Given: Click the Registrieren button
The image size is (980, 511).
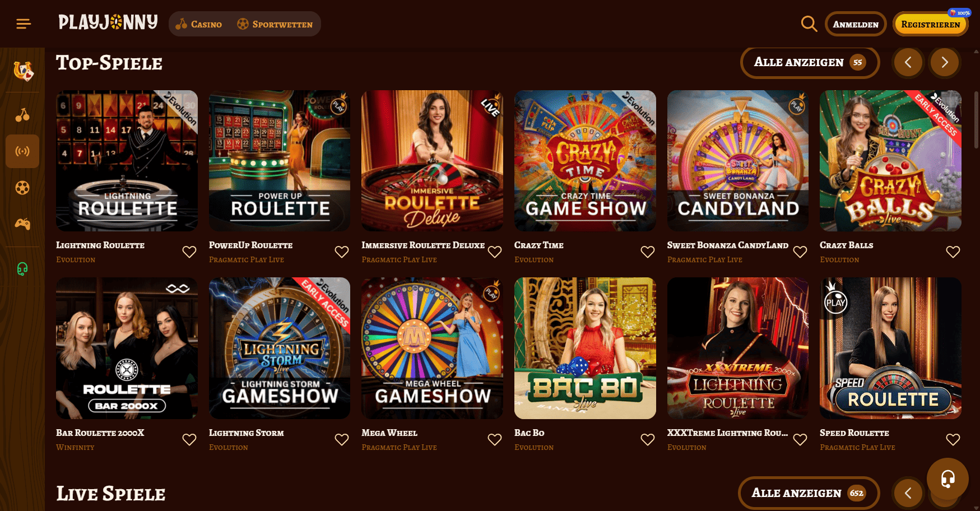Looking at the screenshot, I should click(930, 24).
